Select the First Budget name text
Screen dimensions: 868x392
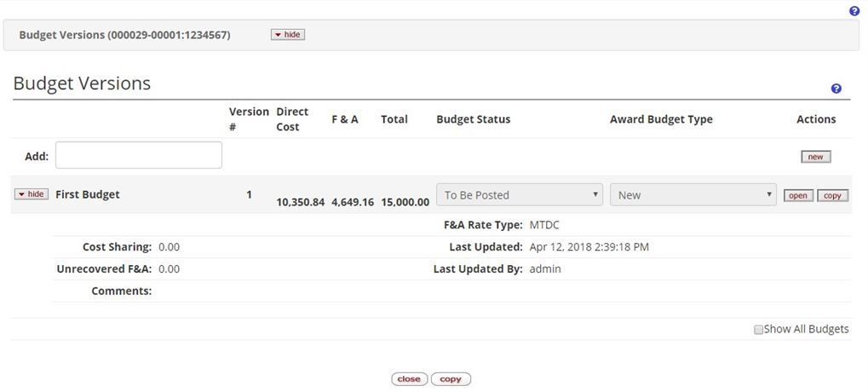88,194
